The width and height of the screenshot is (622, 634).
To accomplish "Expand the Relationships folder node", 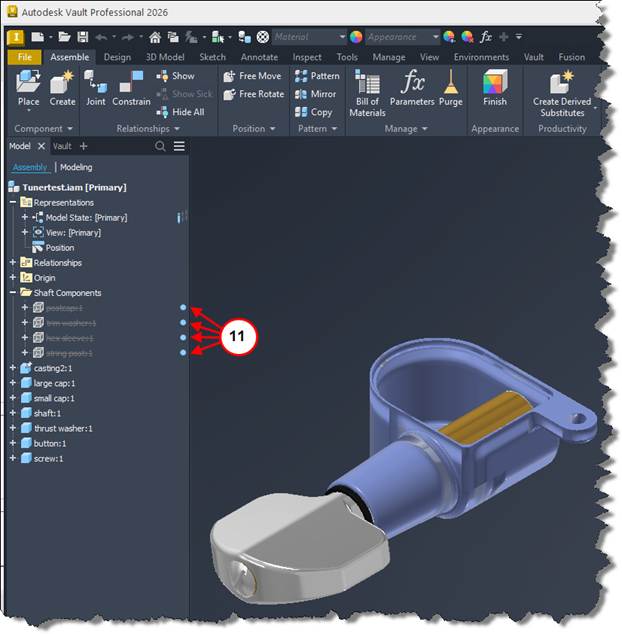I will point(13,262).
